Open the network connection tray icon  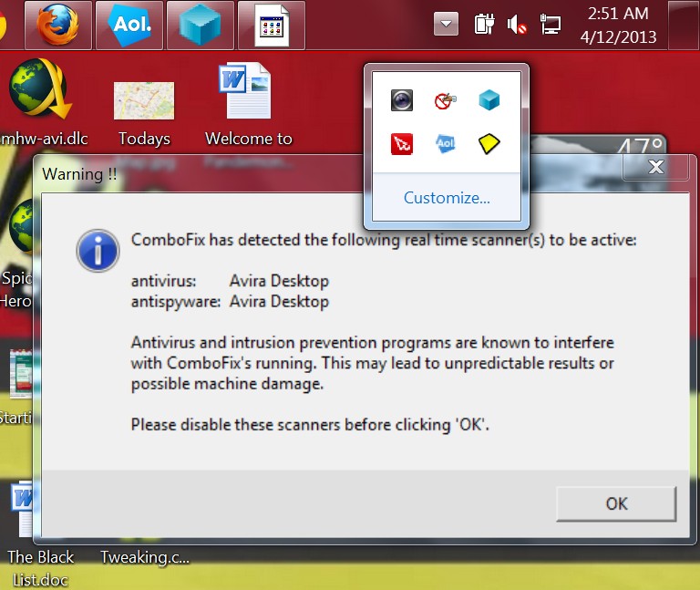[550, 24]
